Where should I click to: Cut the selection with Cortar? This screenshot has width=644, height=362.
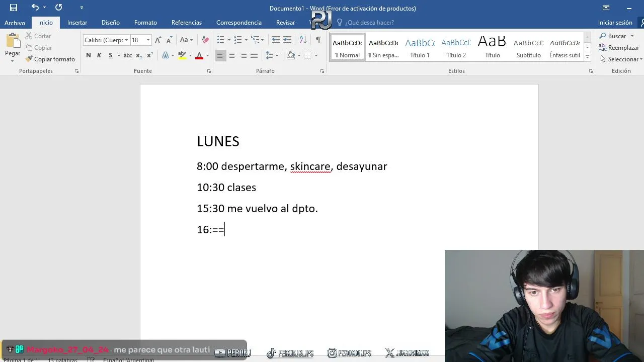click(38, 36)
